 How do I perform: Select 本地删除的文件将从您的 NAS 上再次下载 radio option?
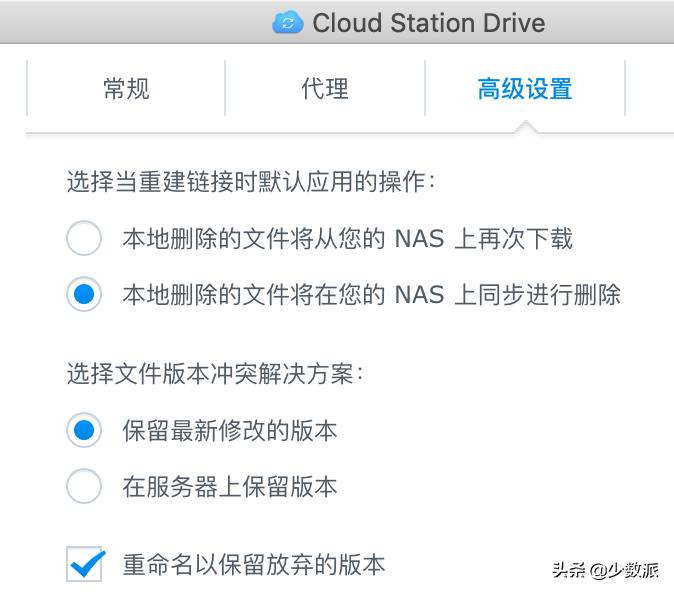click(x=84, y=238)
